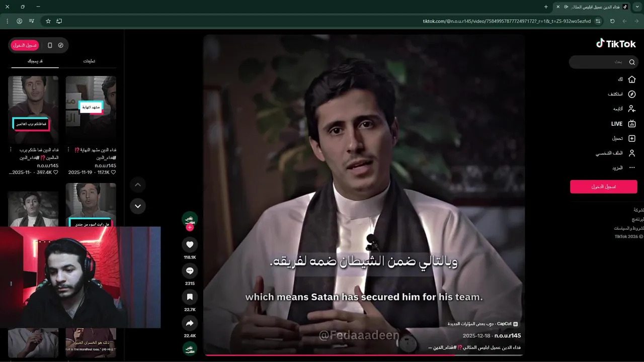644x362 pixels.
Task: Open الشركة footer link
Action: (638, 210)
